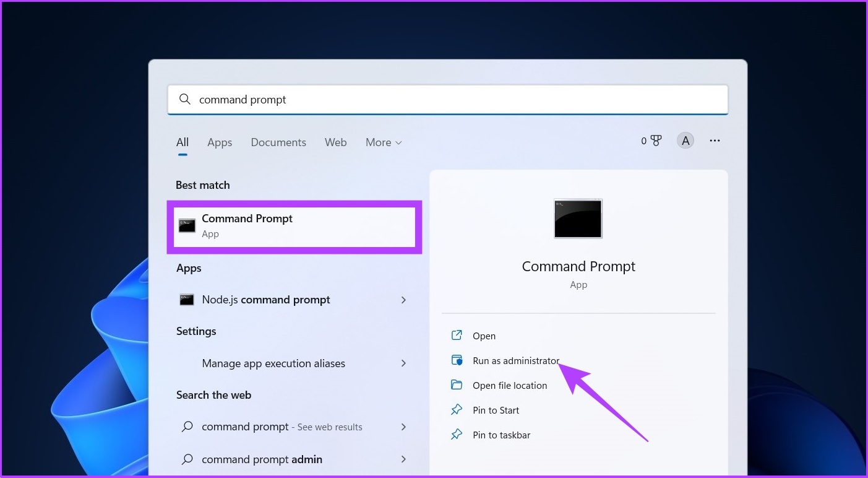Click the Pin to Start pin icon
This screenshot has width=868, height=478.
457,410
